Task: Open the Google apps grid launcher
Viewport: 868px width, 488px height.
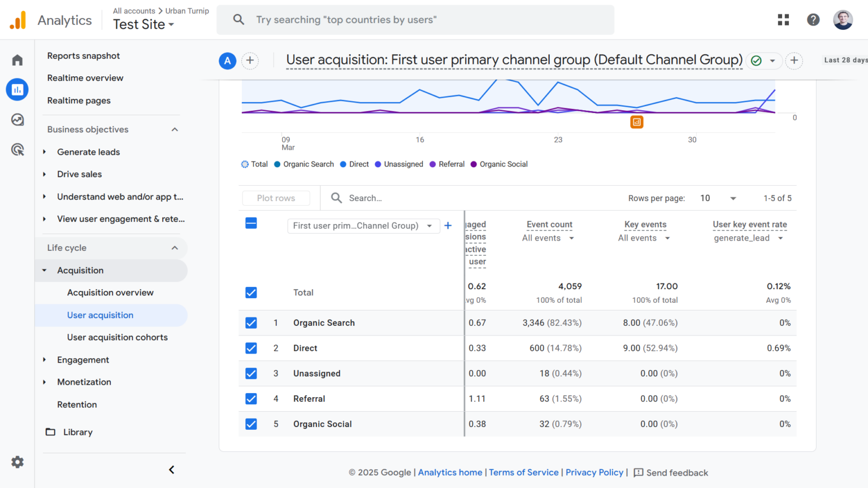Action: (x=783, y=19)
